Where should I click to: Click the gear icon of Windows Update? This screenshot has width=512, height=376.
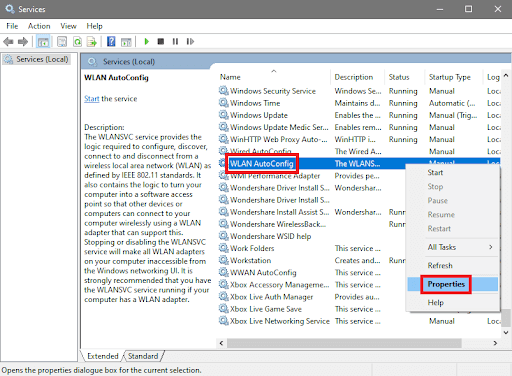coord(223,115)
